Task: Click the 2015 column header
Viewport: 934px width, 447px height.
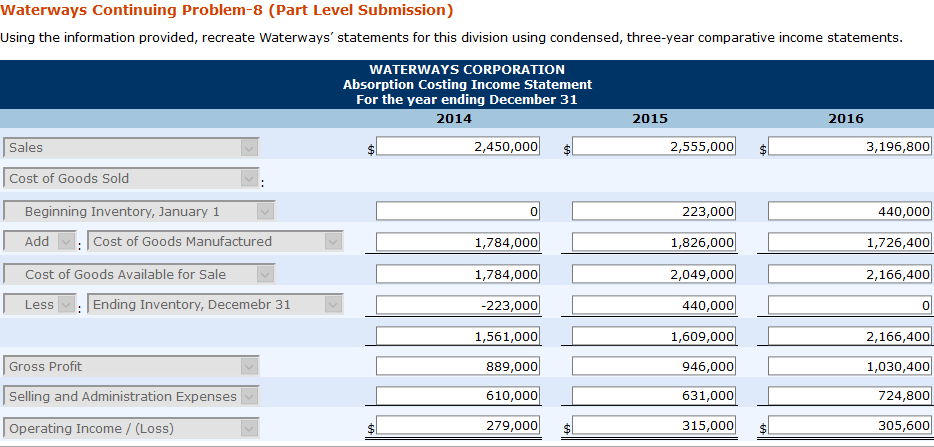Action: pyautogui.click(x=650, y=119)
